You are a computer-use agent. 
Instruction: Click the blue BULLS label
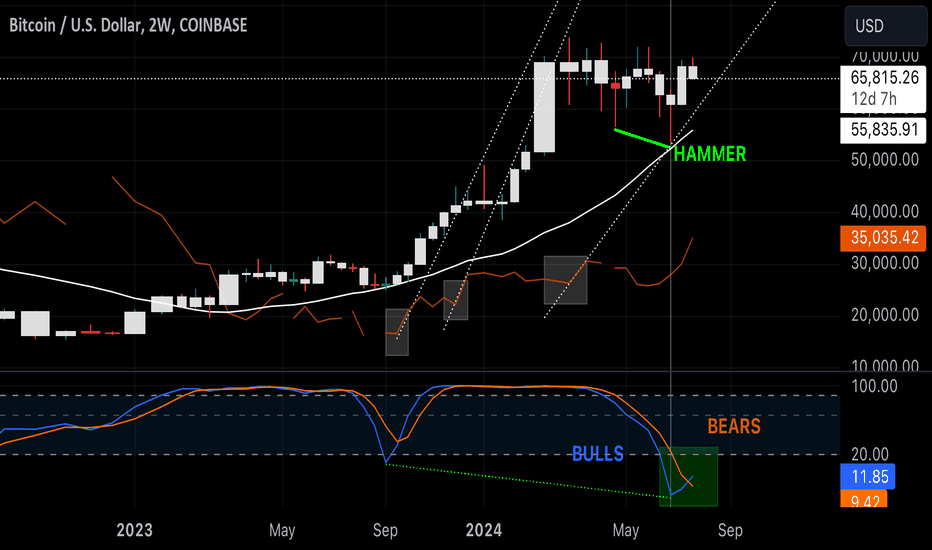597,454
